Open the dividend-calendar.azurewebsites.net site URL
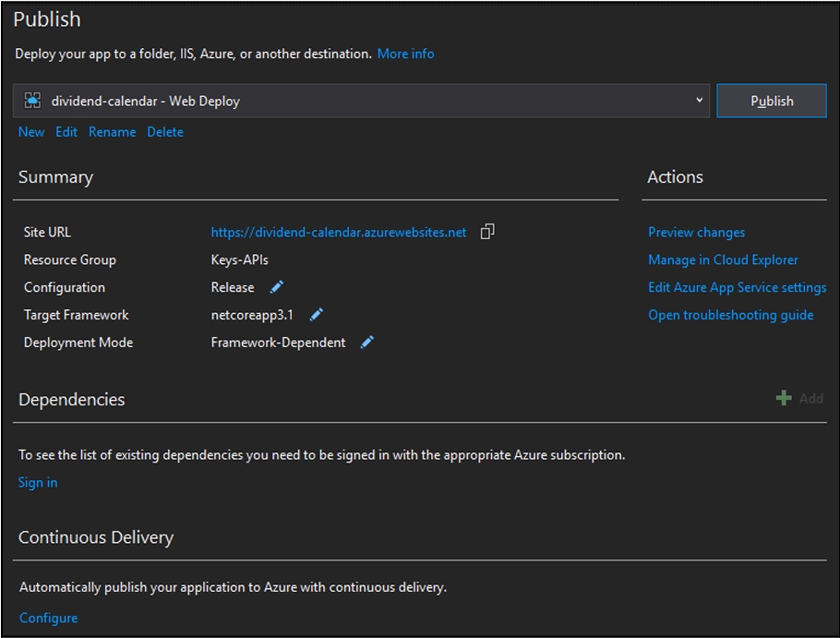The height and width of the screenshot is (638, 840). pyautogui.click(x=339, y=232)
